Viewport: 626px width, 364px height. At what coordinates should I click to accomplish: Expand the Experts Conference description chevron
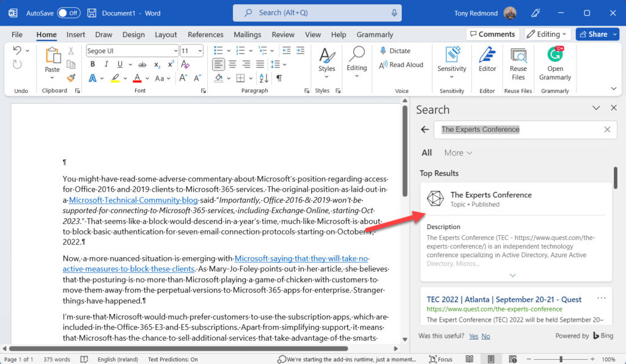513,275
